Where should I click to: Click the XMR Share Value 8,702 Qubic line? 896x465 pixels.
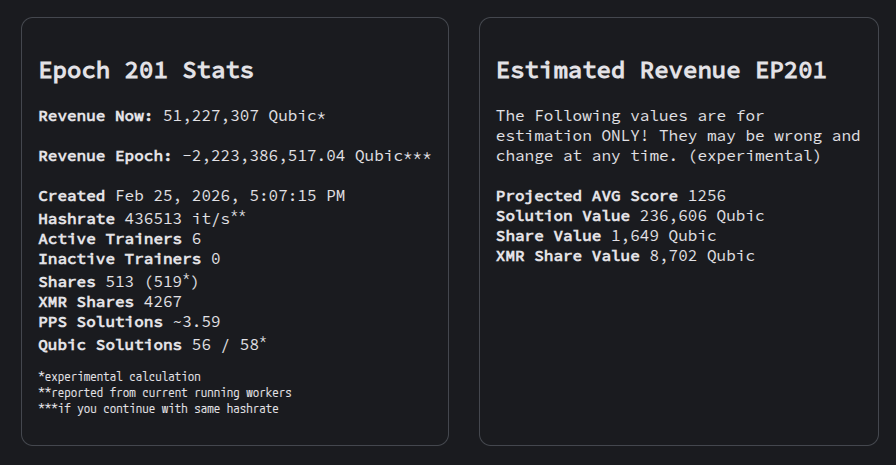(x=625, y=256)
